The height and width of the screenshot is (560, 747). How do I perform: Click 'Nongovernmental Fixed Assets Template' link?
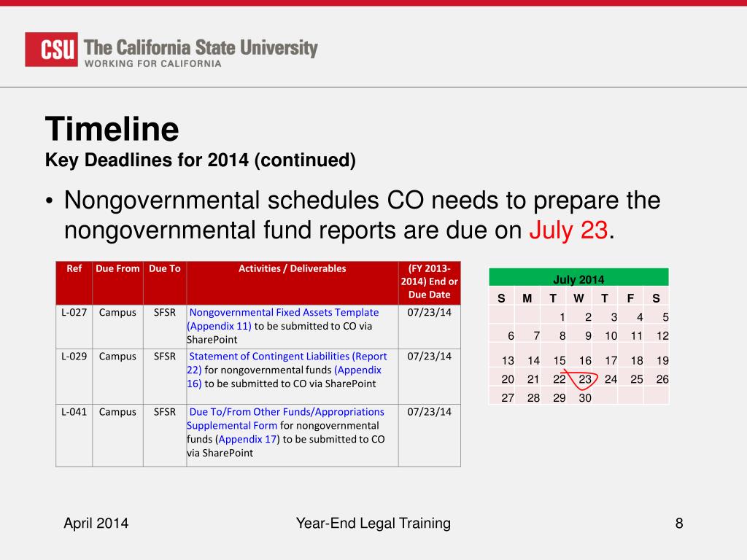[x=284, y=312]
